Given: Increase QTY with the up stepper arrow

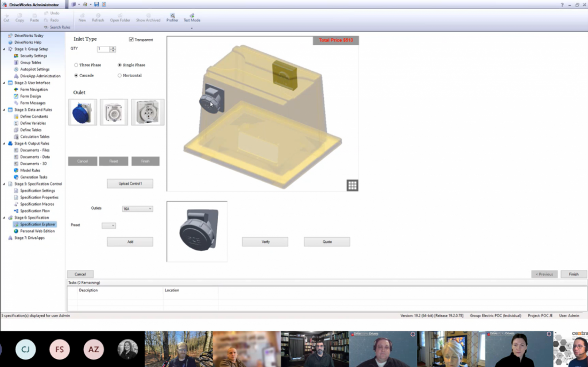Looking at the screenshot, I should [x=113, y=48].
